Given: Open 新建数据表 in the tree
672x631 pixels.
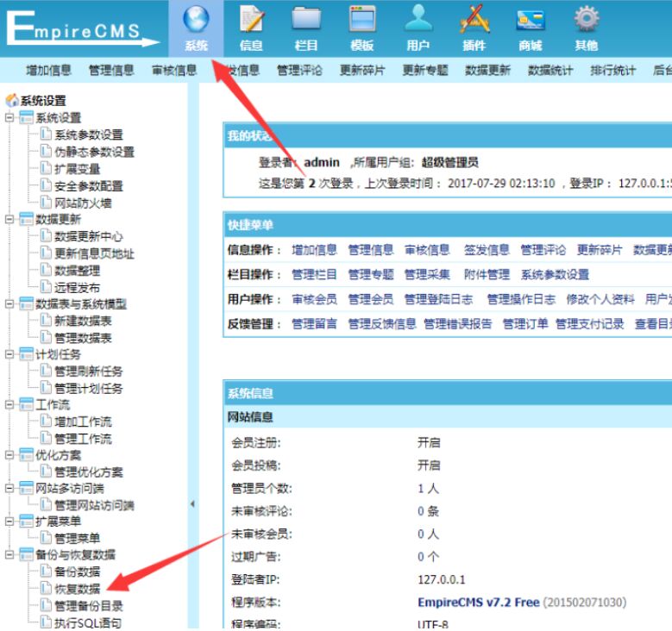Looking at the screenshot, I should point(83,321).
